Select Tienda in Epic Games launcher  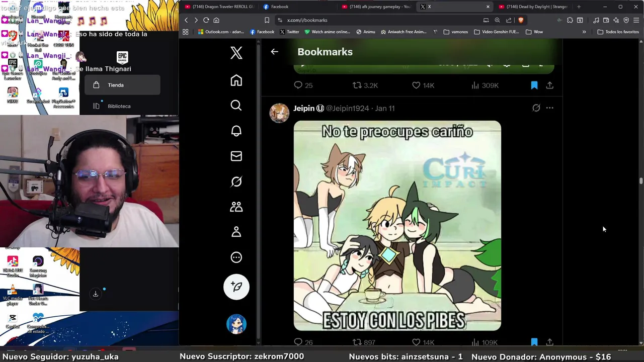coord(122,85)
